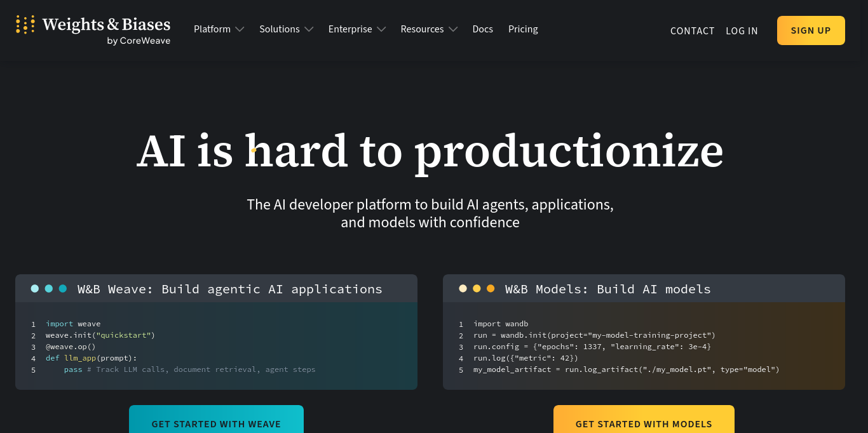Expand the Enterprise navigation menu

356,29
